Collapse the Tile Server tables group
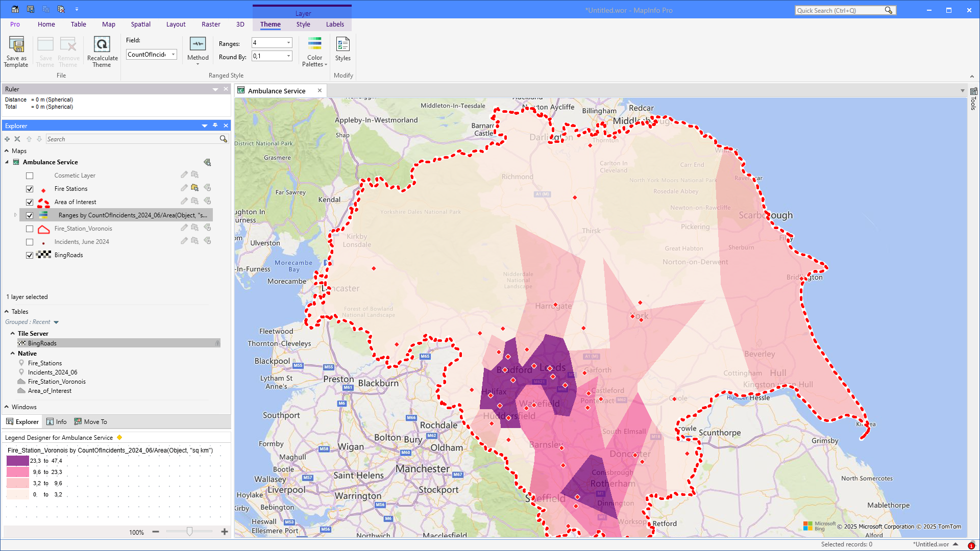980x551 pixels. (13, 333)
